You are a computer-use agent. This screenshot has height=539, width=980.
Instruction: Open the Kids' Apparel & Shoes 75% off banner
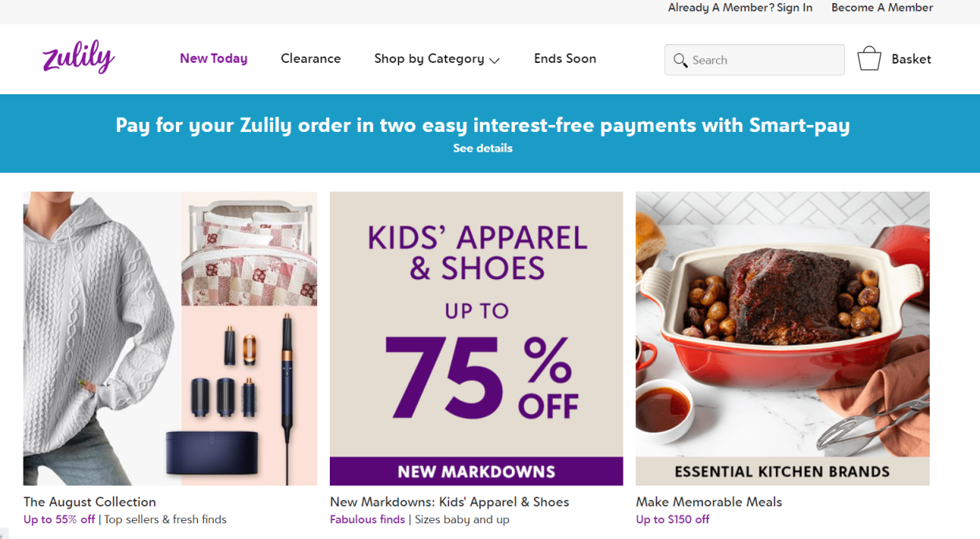pos(476,338)
